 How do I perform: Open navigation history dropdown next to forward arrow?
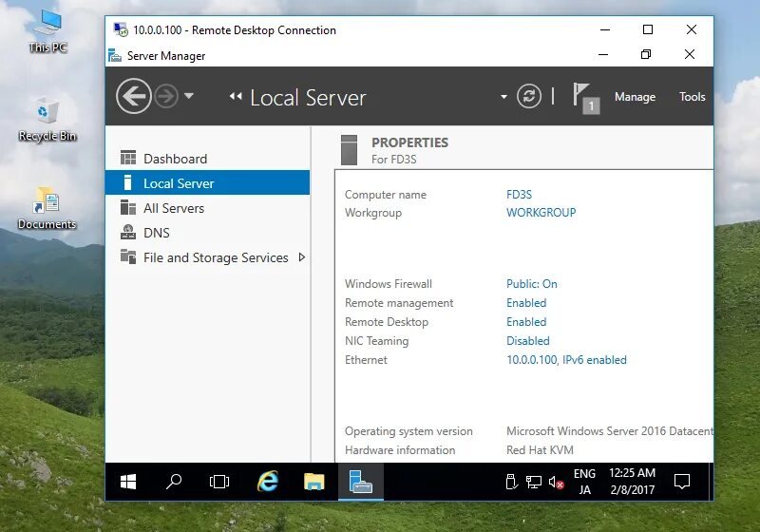tap(189, 95)
